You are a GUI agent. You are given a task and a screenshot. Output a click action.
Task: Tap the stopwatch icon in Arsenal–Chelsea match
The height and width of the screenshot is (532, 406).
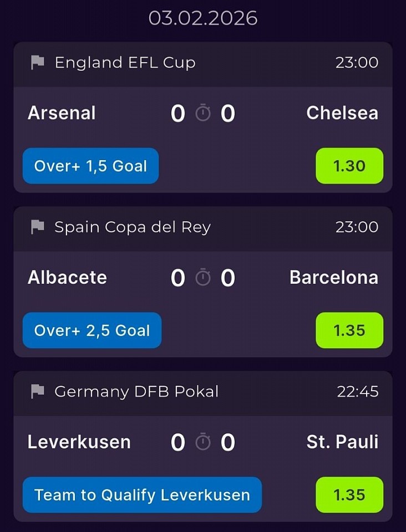pyautogui.click(x=203, y=113)
